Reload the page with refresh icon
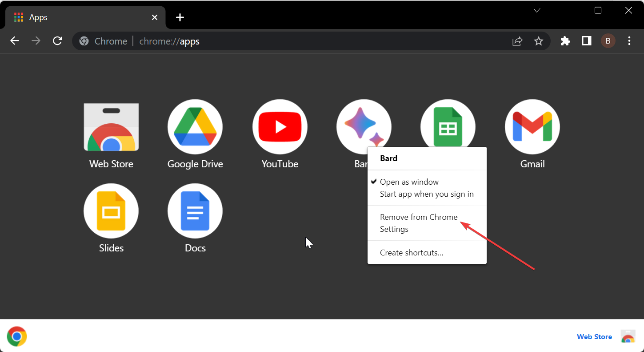Image resolution: width=644 pixels, height=352 pixels. [57, 41]
